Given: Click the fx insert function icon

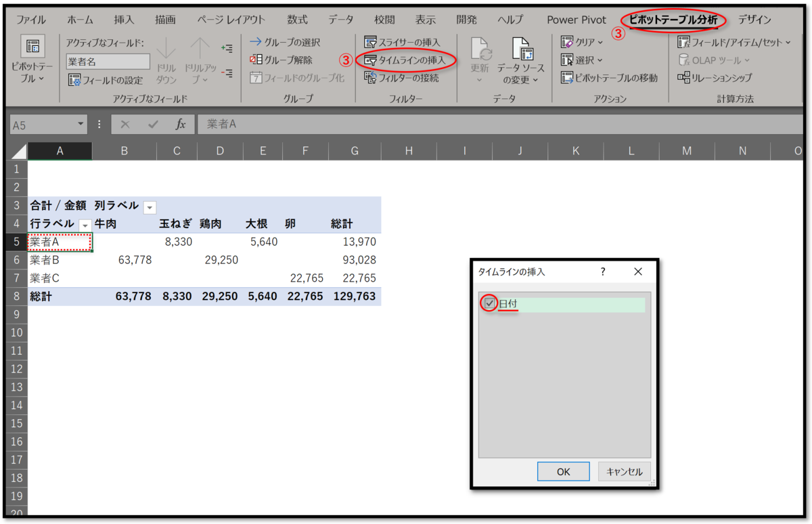Looking at the screenshot, I should (181, 125).
